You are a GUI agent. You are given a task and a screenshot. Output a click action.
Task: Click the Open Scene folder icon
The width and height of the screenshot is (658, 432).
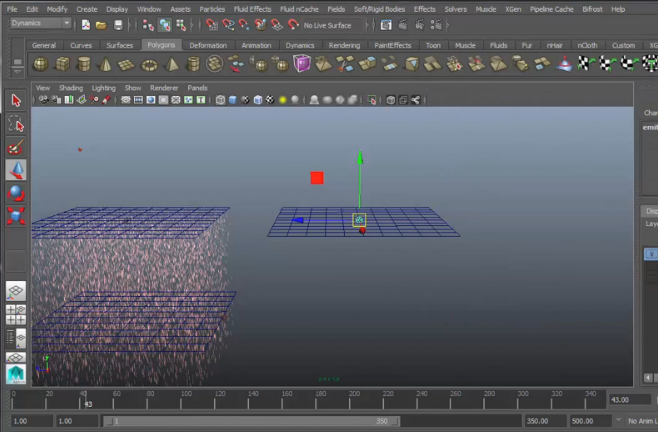click(101, 25)
